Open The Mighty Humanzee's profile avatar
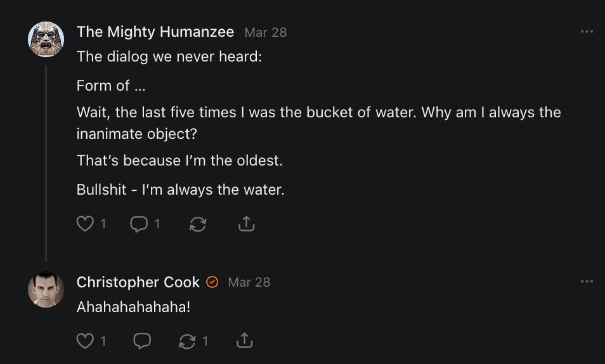This screenshot has width=605, height=364. pos(46,39)
